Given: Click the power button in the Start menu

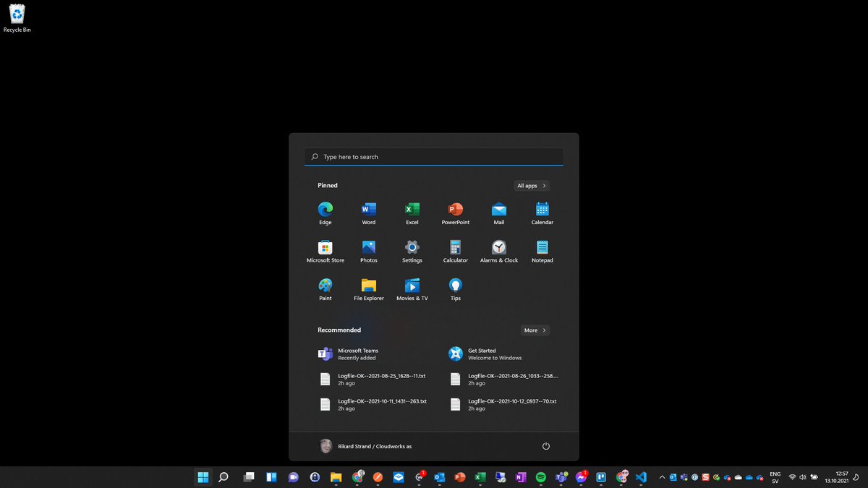Looking at the screenshot, I should click(x=545, y=446).
